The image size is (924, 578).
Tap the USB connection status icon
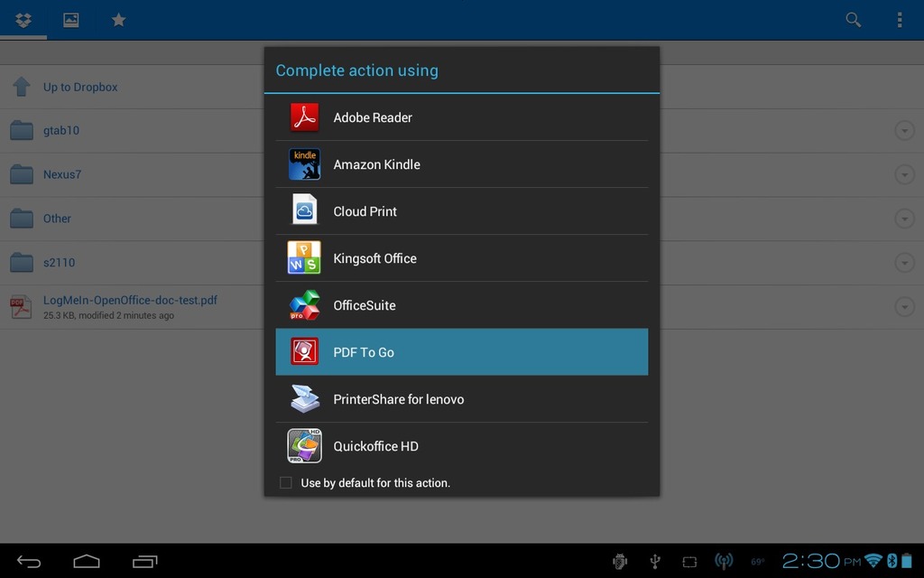click(x=655, y=562)
